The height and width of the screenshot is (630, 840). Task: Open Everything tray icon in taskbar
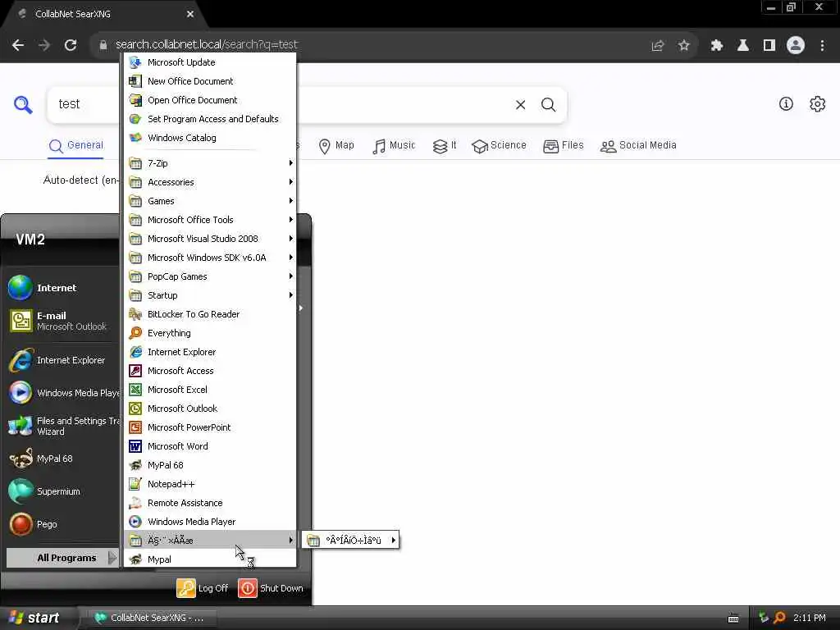tap(779, 618)
